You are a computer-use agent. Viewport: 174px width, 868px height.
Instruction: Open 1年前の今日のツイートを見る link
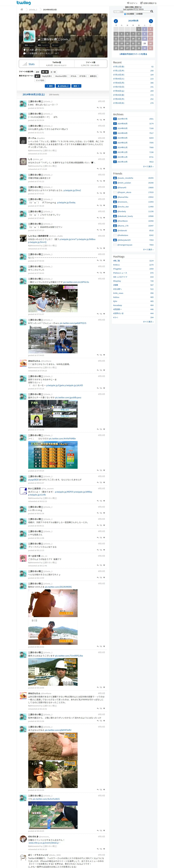click(133, 54)
